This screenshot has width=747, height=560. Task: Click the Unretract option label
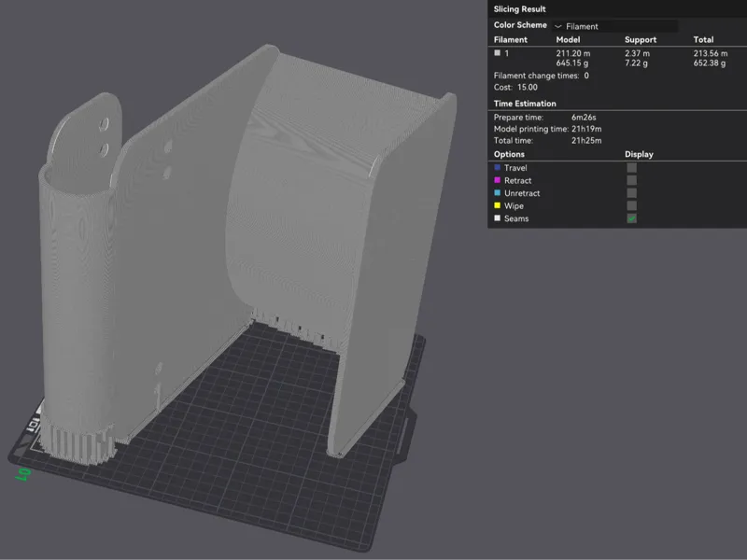click(522, 193)
